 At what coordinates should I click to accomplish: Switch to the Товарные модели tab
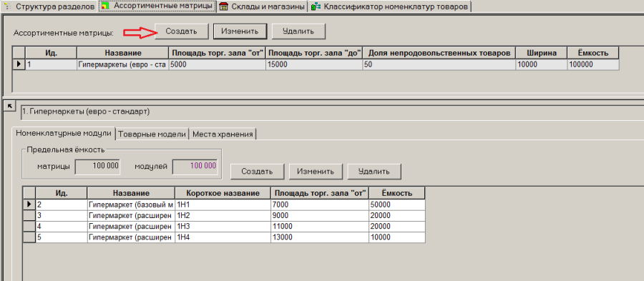[152, 134]
